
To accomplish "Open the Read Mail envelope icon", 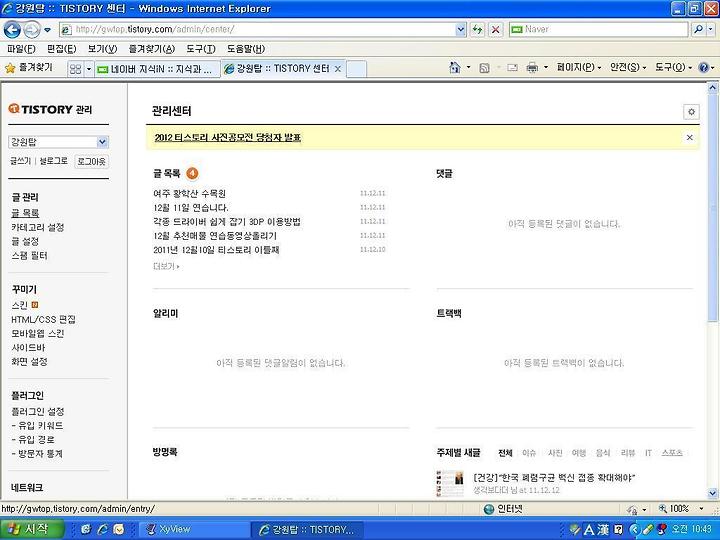I will pyautogui.click(x=512, y=68).
